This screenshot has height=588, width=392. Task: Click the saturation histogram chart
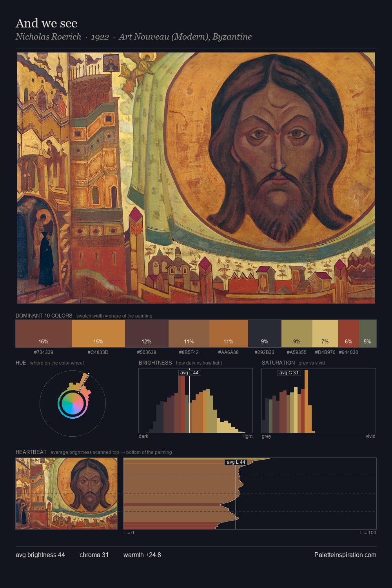tap(319, 401)
